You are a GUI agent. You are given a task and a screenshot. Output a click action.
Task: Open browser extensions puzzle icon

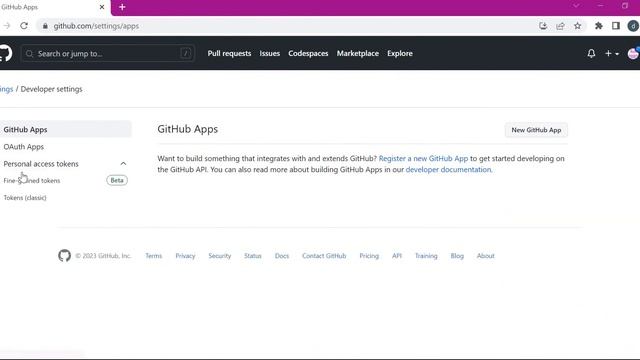tap(599, 26)
